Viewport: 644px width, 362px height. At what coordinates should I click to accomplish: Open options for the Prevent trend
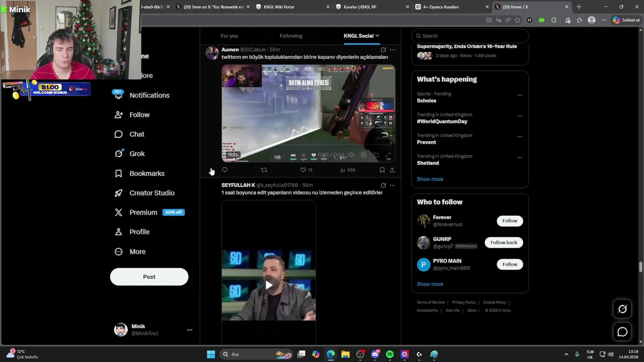520,137
